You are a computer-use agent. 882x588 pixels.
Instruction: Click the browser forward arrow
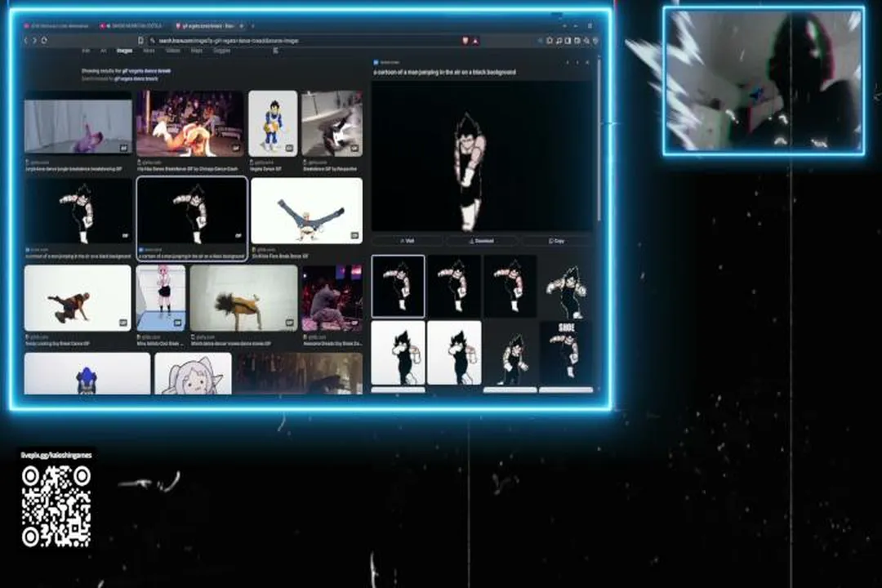[x=35, y=41]
